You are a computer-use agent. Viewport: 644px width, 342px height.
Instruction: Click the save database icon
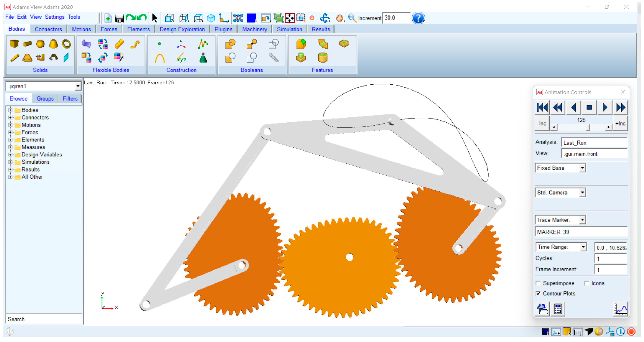[x=119, y=18]
